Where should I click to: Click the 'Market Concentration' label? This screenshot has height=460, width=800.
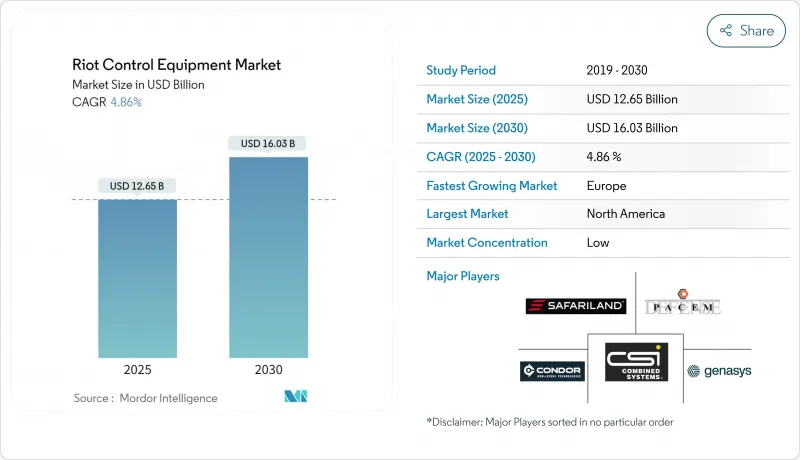click(x=487, y=243)
